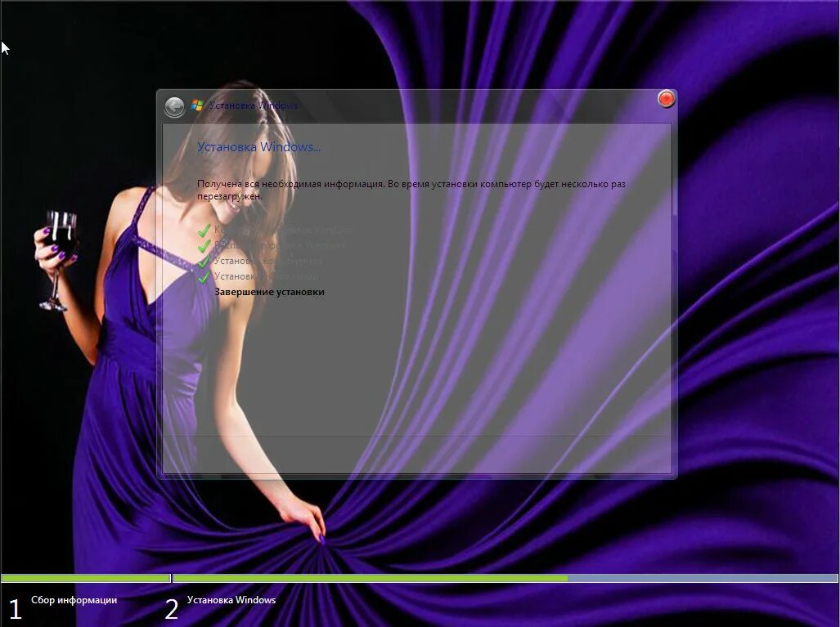Image resolution: width=840 pixels, height=627 pixels.
Task: Click the message starting "Получена вся необходимая информация"
Action: (411, 190)
